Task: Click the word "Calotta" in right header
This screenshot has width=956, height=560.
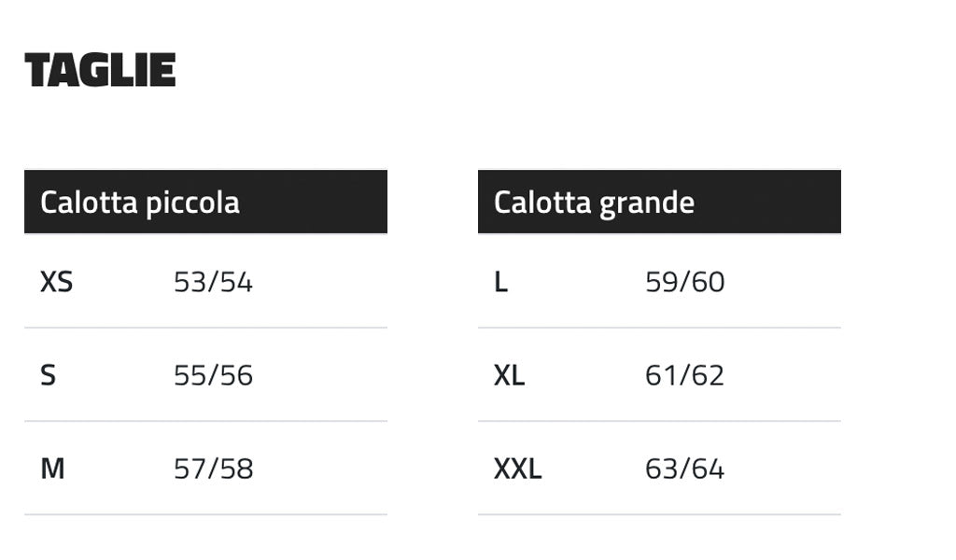Action: coord(543,203)
